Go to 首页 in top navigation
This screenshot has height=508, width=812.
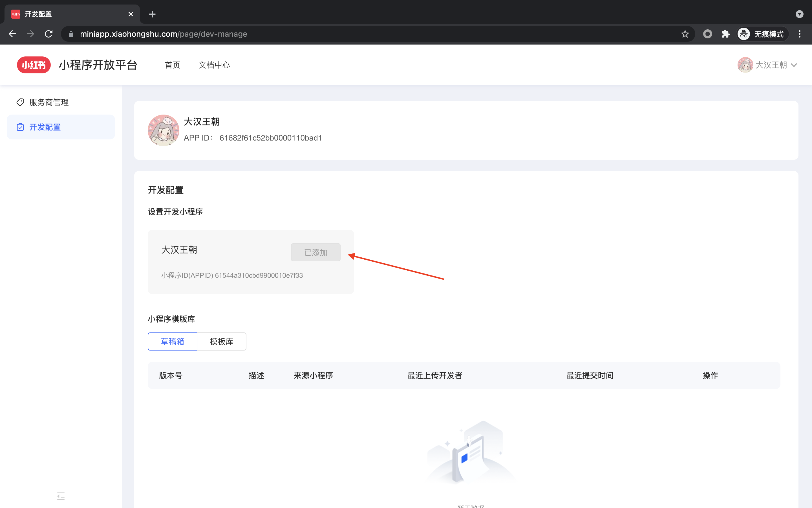pyautogui.click(x=173, y=65)
